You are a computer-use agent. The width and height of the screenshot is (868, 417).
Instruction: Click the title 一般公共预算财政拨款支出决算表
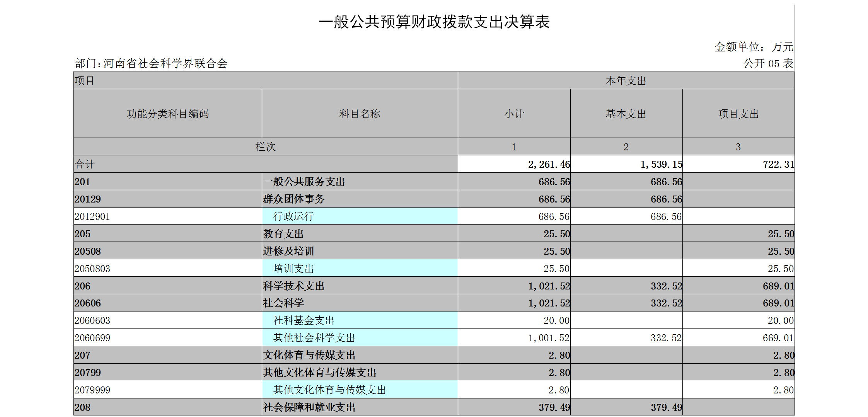(434, 22)
